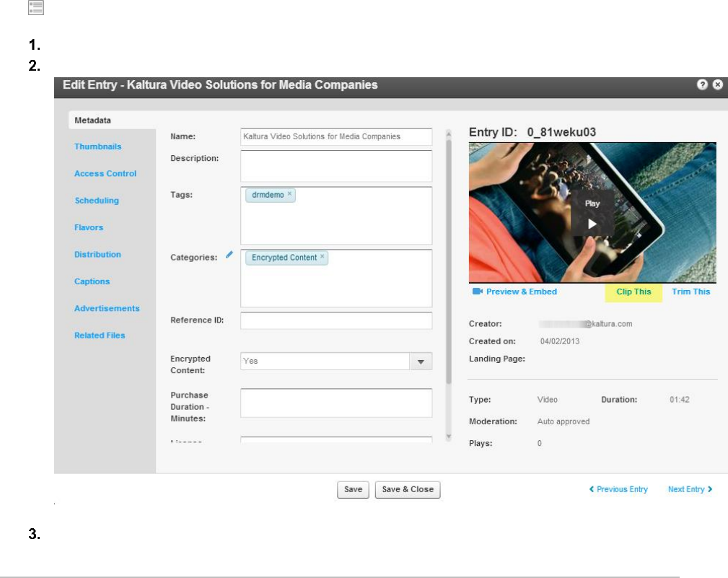Remove the drmdemo tag
This screenshot has height=578, width=728.
pyautogui.click(x=289, y=194)
